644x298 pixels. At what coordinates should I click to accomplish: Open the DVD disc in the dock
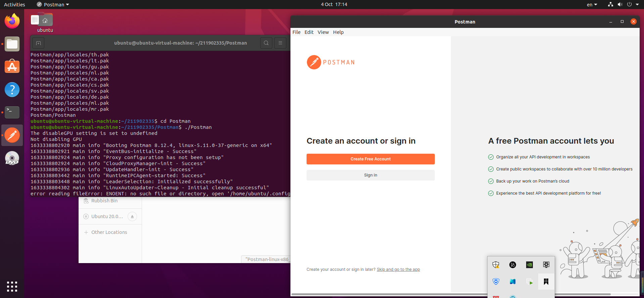click(x=12, y=158)
